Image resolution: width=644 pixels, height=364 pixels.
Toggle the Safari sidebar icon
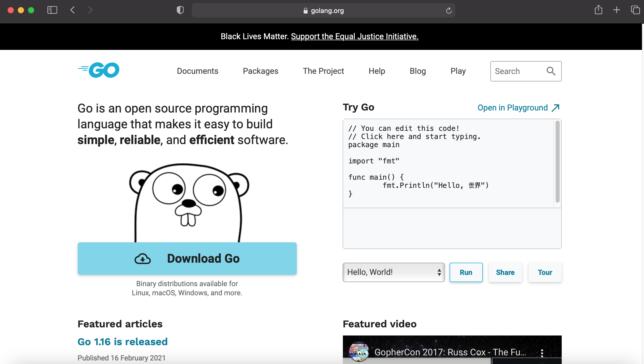tap(52, 10)
